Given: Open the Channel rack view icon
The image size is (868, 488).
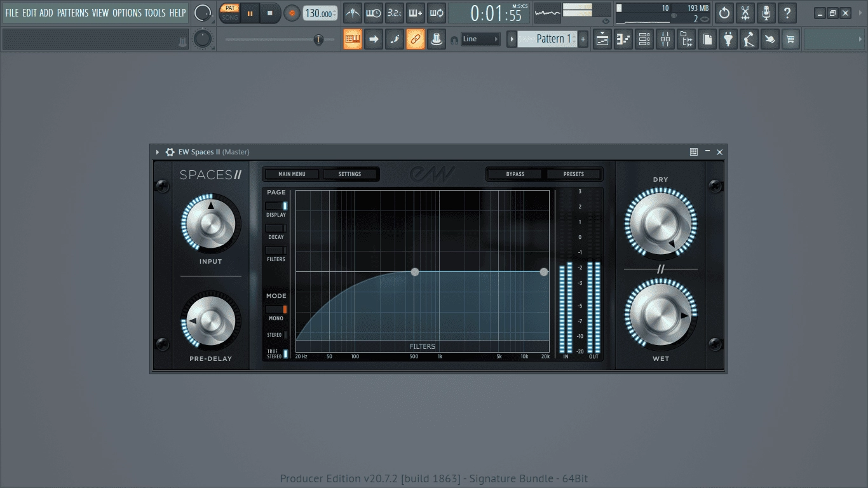Looking at the screenshot, I should (x=644, y=39).
